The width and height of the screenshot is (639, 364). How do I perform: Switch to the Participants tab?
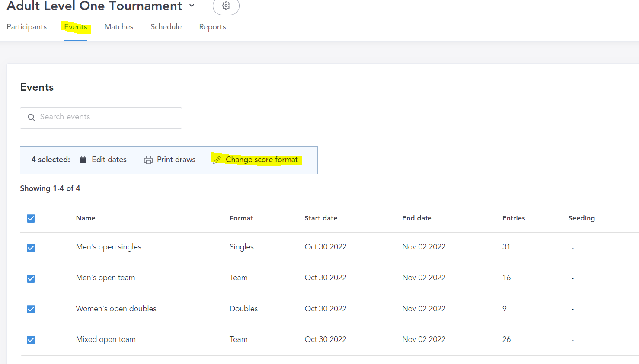click(x=27, y=27)
